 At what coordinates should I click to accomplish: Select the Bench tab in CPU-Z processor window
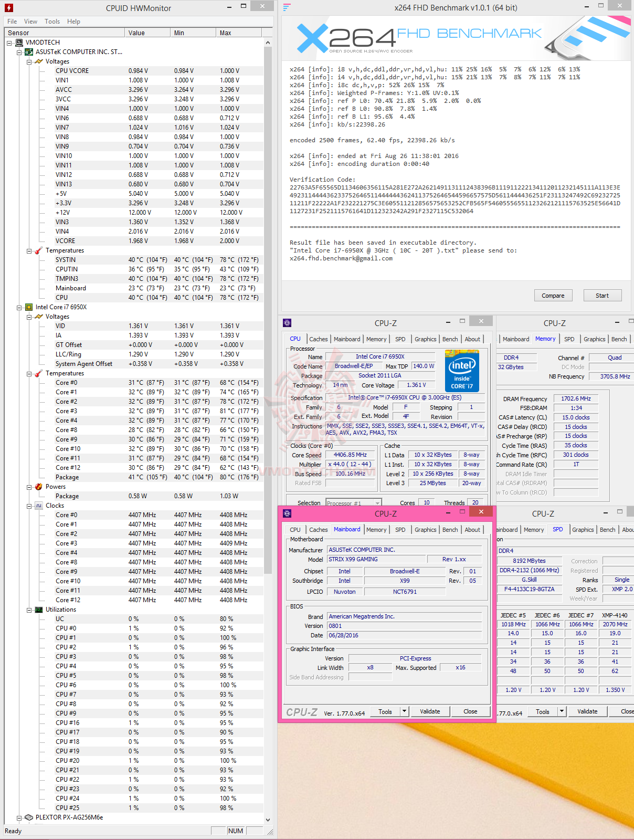click(450, 339)
